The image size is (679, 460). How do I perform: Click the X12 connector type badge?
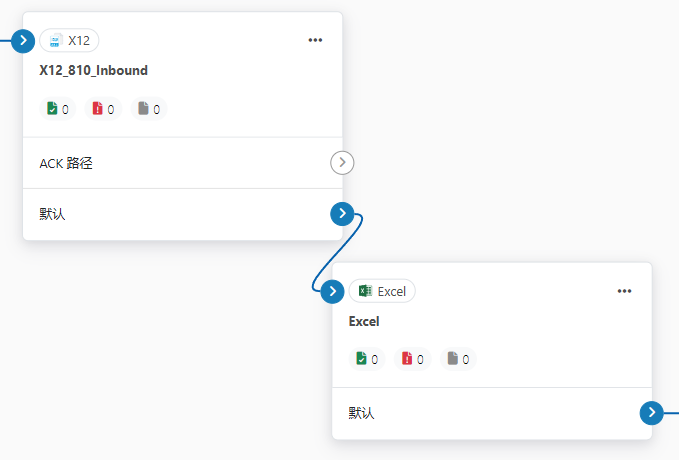(69, 40)
